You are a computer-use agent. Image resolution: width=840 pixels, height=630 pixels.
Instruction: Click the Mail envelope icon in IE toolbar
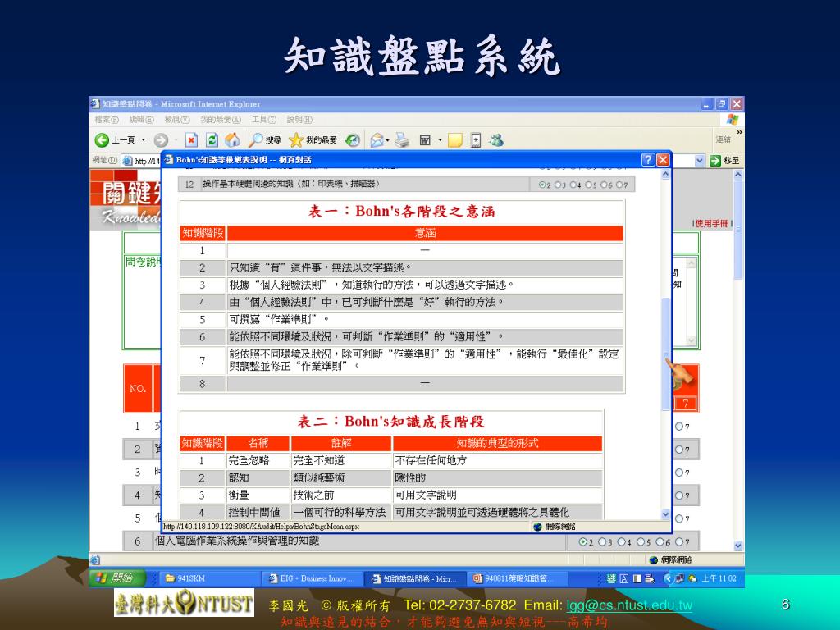(377, 140)
